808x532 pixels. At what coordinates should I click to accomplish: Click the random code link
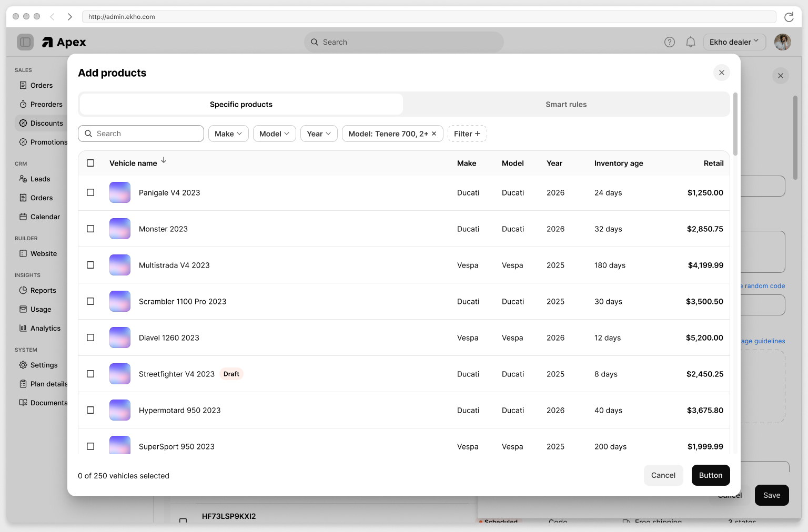pyautogui.click(x=763, y=286)
